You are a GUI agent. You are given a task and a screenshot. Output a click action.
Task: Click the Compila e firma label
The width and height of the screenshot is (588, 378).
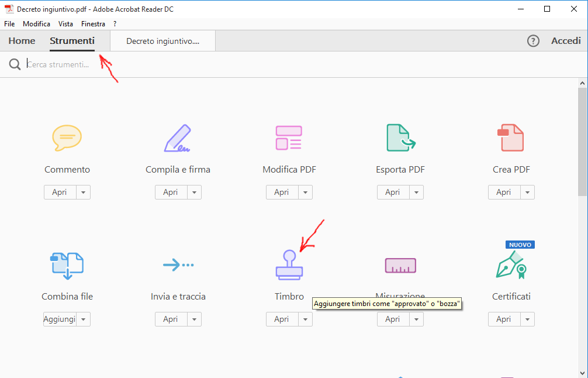(x=178, y=170)
